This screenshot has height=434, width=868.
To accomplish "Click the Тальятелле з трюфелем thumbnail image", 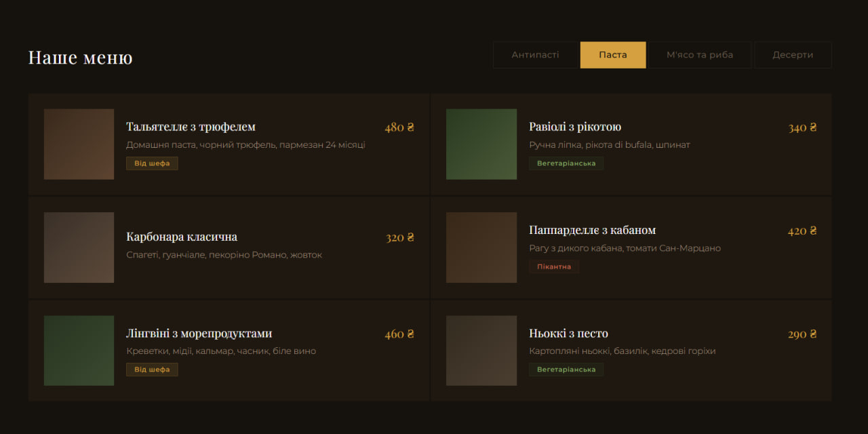I will coord(79,144).
